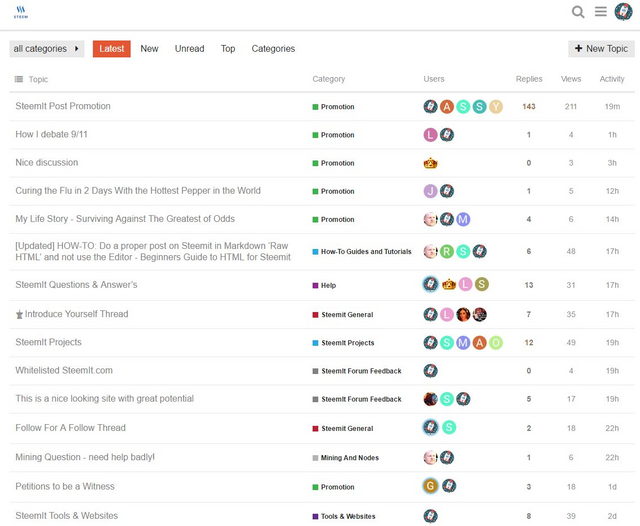Viewport: 640px width, 526px height.
Task: Open Mining Question - need help badly! topic
Action: pos(85,457)
